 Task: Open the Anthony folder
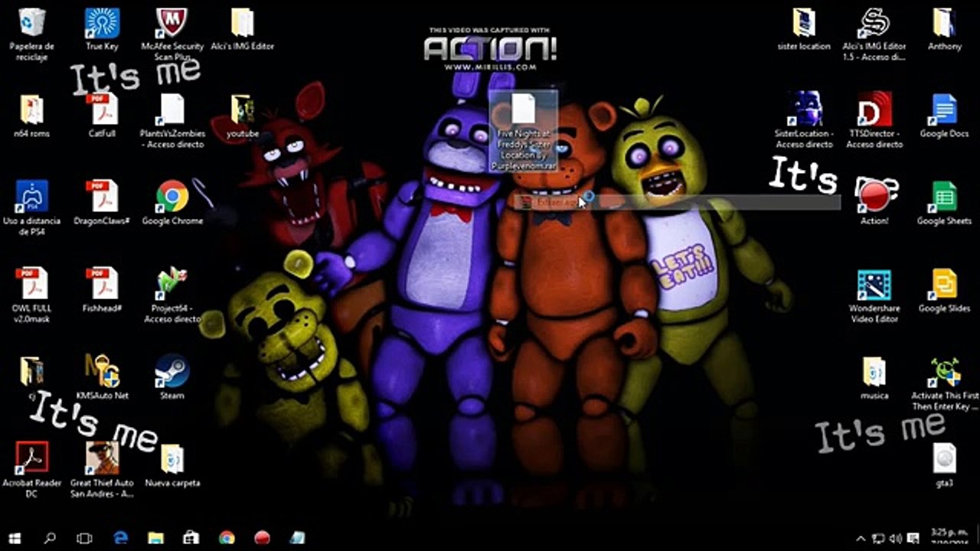click(945, 29)
